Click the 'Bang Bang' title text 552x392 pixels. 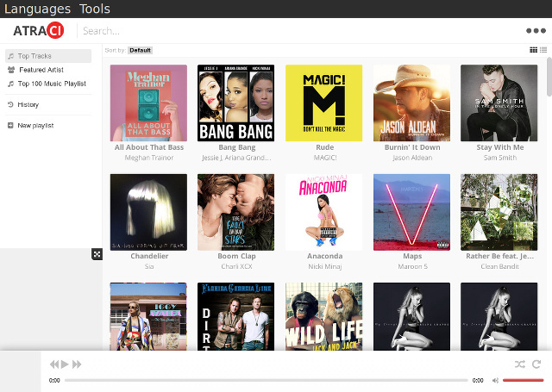[x=237, y=147]
